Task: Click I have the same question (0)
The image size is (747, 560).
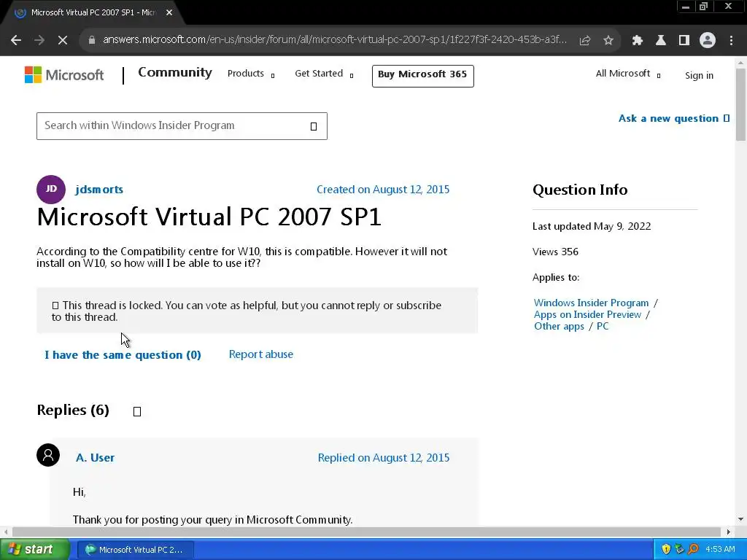Action: [123, 355]
